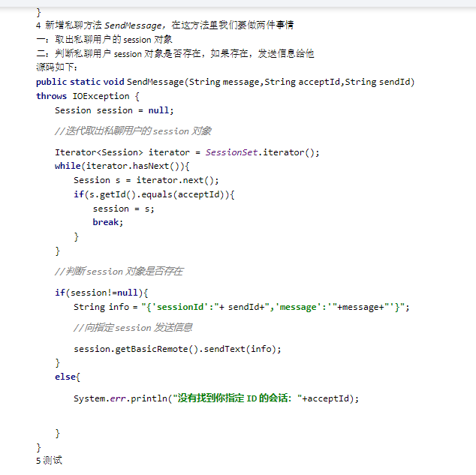The image size is (476, 475).
Task: Click the line starting with 一：取出私聊用户
Action: [x=104, y=39]
